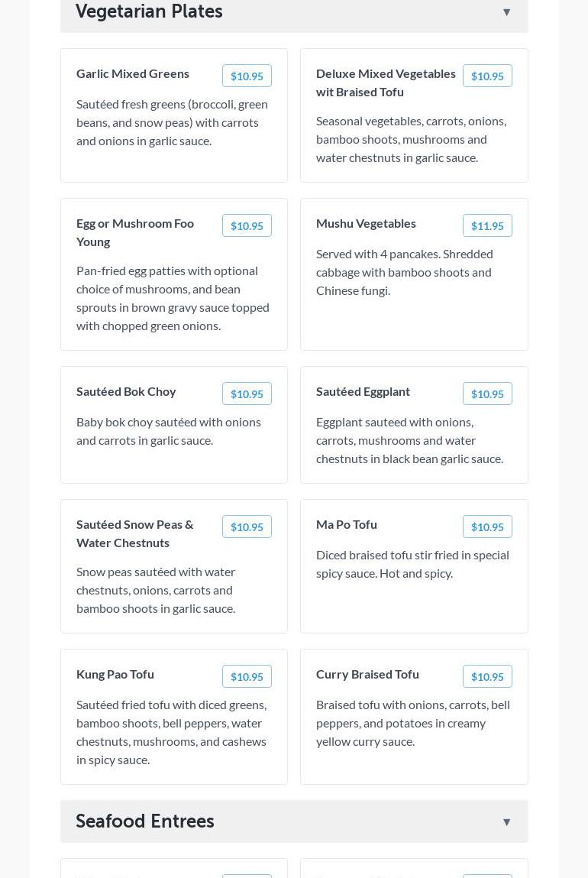This screenshot has height=878, width=588.
Task: Open the Kung Pao Tofu item
Action: tap(115, 675)
